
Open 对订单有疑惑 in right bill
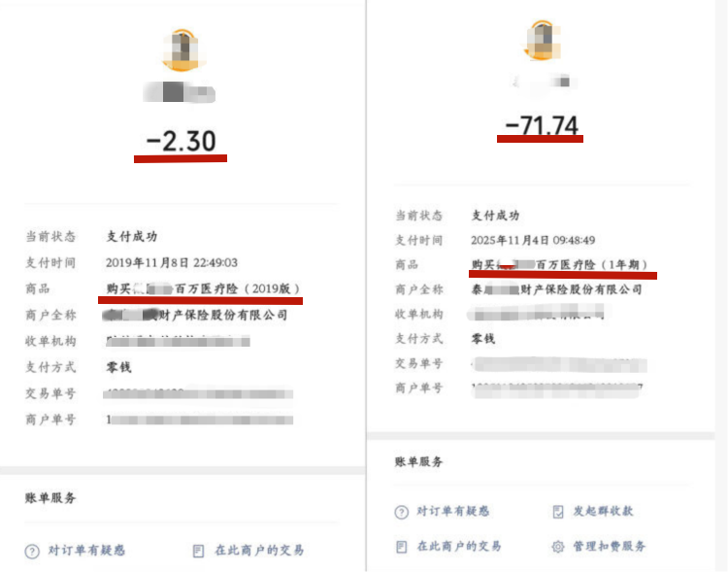[x=453, y=511]
